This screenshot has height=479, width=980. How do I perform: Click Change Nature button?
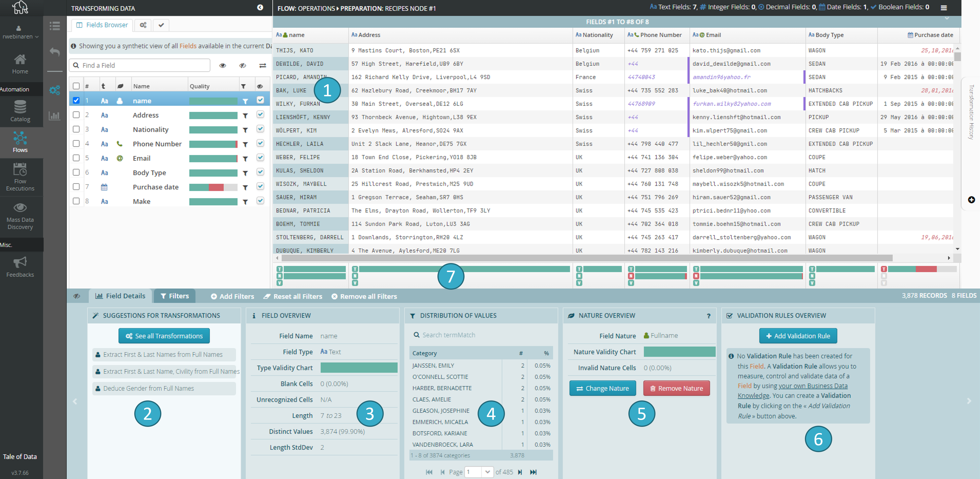coord(603,389)
